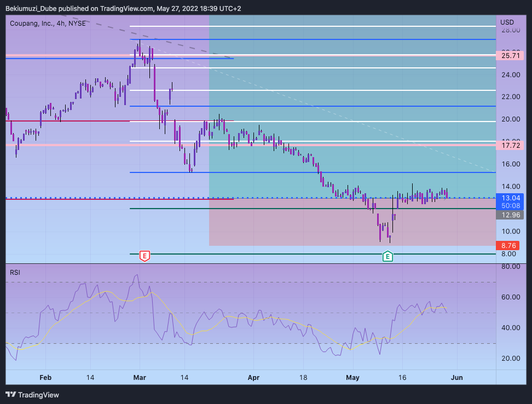The width and height of the screenshot is (532, 404).
Task: Click the publisher attribution header text
Action: (x=123, y=8)
